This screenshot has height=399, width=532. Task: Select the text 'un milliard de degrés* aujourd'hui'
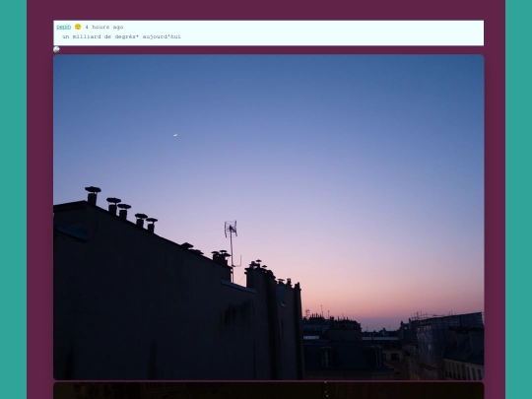tap(121, 36)
